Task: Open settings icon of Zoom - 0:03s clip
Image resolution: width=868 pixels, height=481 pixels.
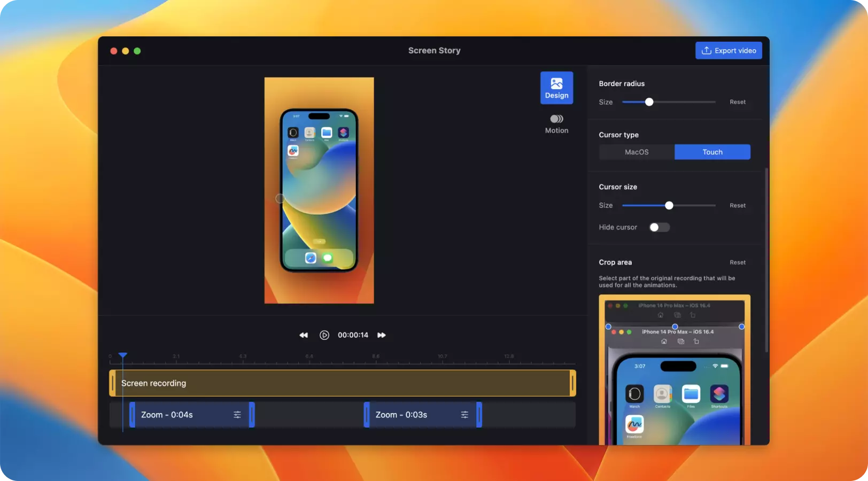Action: click(x=464, y=415)
